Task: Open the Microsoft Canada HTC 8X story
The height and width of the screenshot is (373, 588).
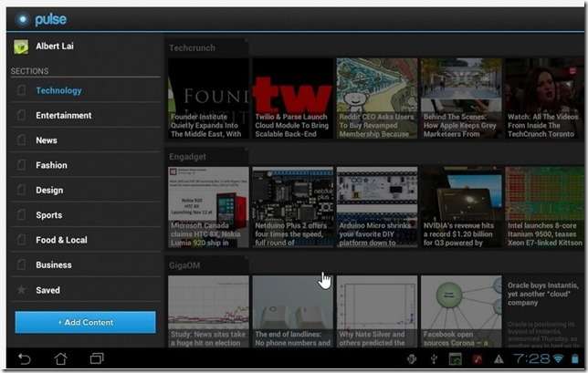Action: (208, 207)
